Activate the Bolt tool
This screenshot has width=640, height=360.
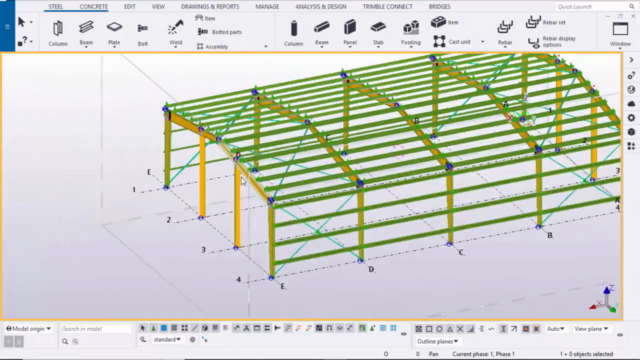pyautogui.click(x=142, y=33)
